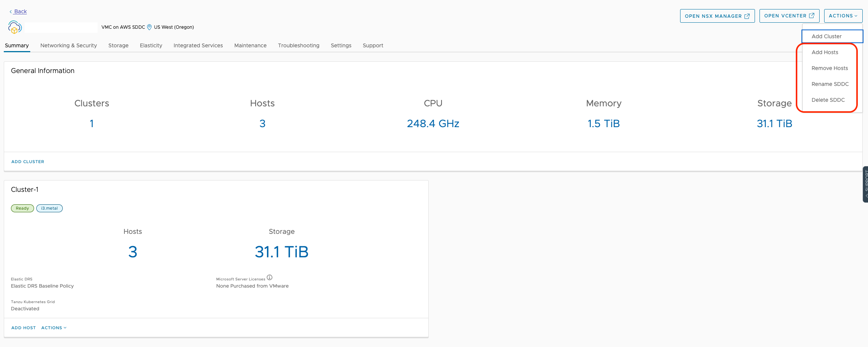Viewport: 868px width, 347px height.
Task: Click the General Information heading
Action: [x=43, y=71]
